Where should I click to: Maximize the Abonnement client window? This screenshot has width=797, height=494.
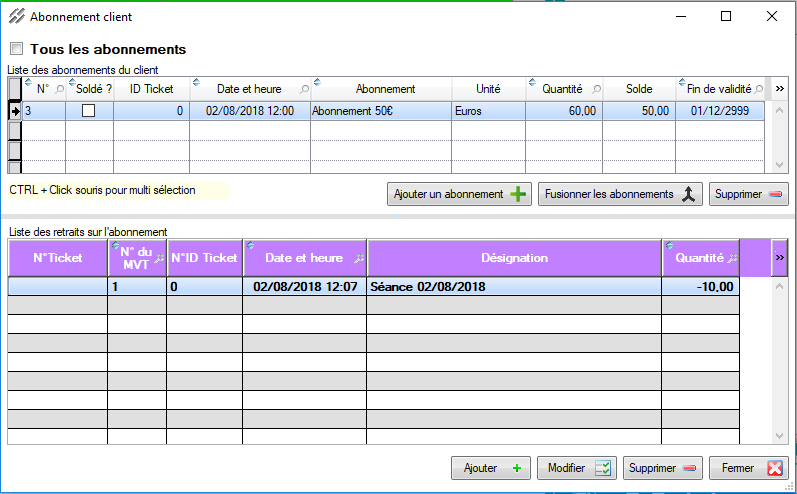(726, 16)
